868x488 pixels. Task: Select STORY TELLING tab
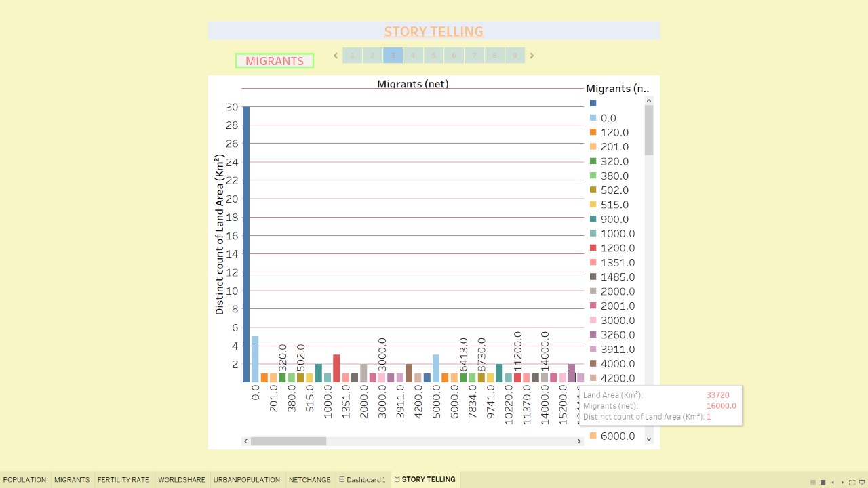425,479
